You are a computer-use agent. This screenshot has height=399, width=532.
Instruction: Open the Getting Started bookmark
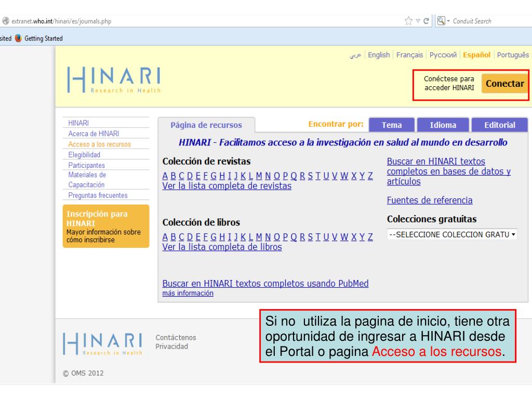pos(44,38)
